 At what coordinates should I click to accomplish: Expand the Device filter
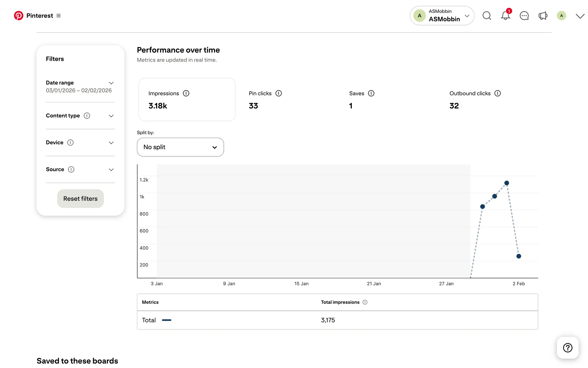pos(111,143)
